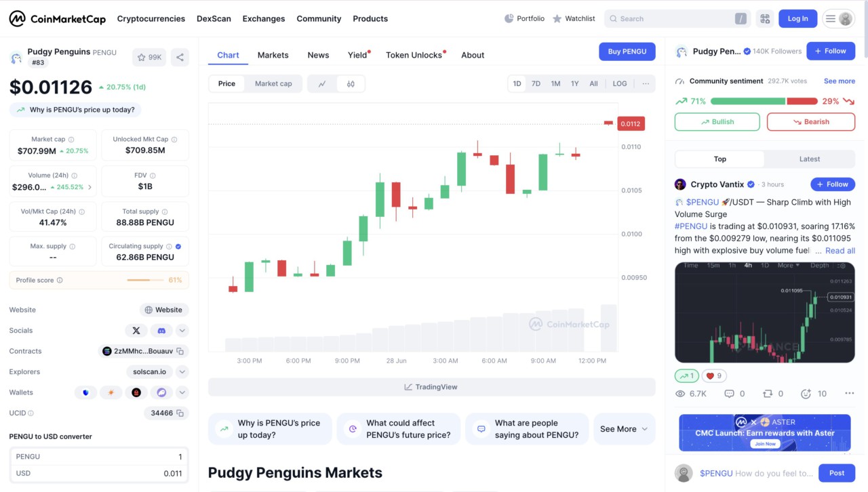Expand more block explorers
The image size is (868, 492).
click(x=180, y=371)
